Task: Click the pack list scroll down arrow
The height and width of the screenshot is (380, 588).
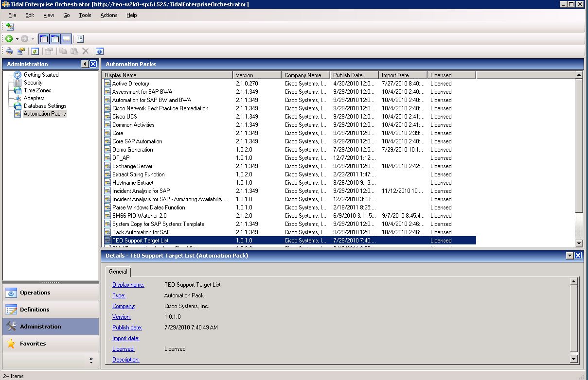Action: coord(579,243)
